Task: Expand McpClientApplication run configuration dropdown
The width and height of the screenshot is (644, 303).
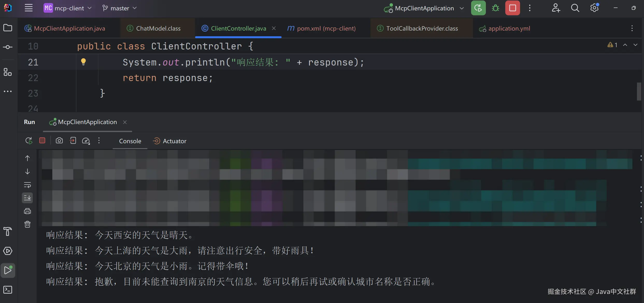Action: click(x=462, y=8)
